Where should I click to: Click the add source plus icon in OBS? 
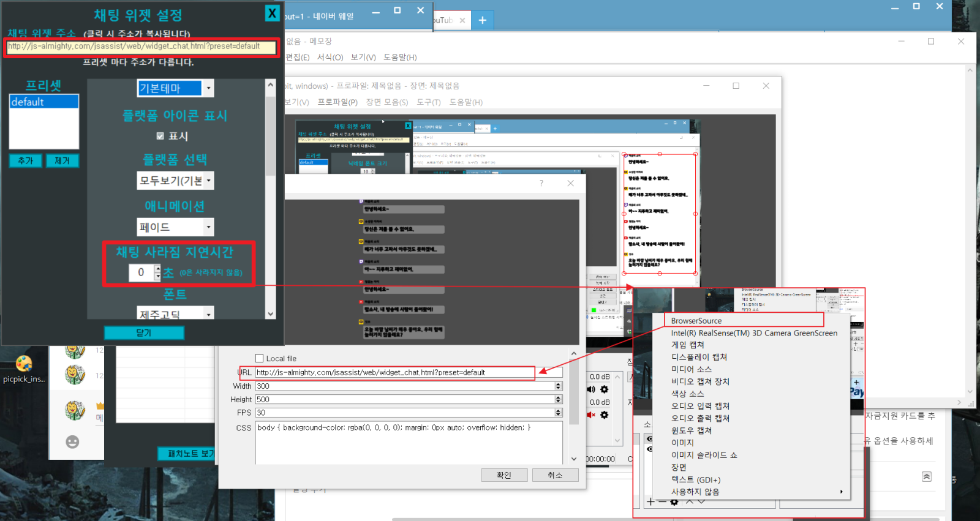tap(650, 501)
